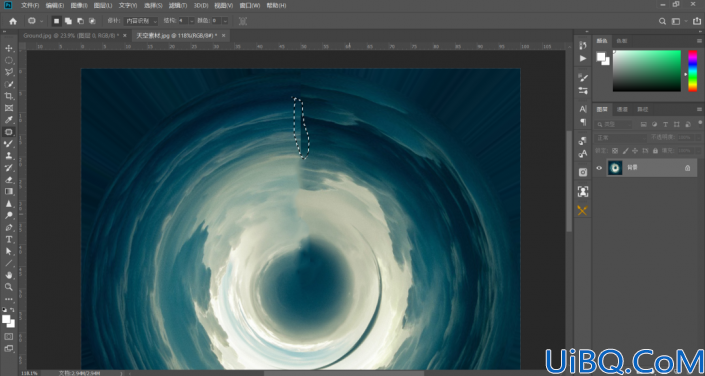Select the Pen tool
This screenshot has height=376, width=705.
coord(9,227)
